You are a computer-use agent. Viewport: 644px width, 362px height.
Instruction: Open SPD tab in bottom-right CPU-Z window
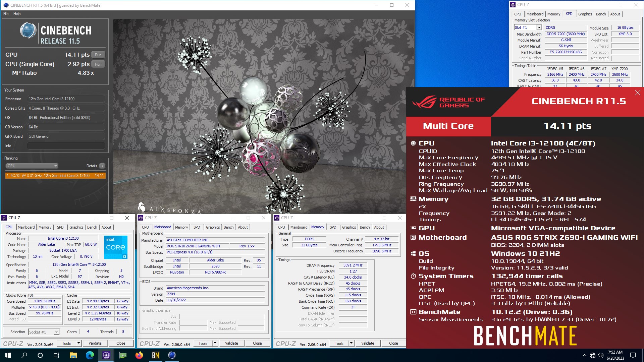click(333, 227)
